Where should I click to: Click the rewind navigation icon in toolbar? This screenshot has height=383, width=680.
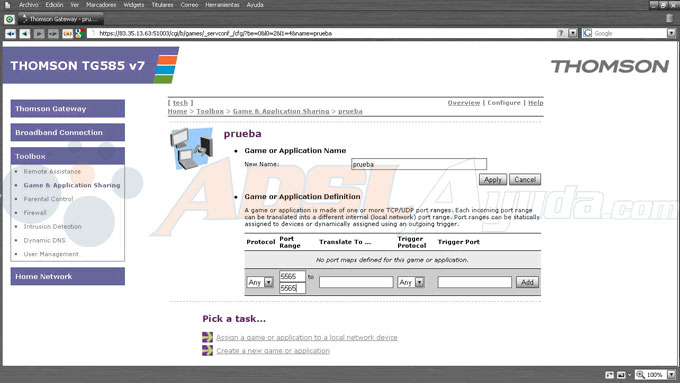coord(10,33)
